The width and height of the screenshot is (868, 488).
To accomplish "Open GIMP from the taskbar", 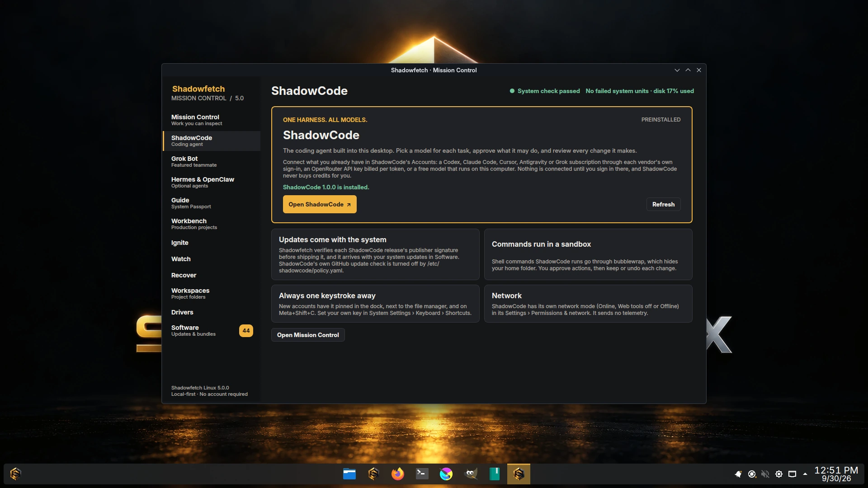I will coord(471,474).
